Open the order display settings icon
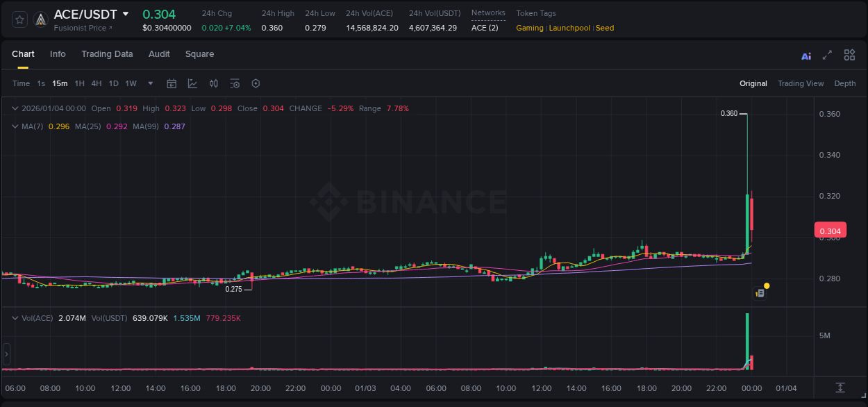This screenshot has height=407, width=868. [x=235, y=83]
